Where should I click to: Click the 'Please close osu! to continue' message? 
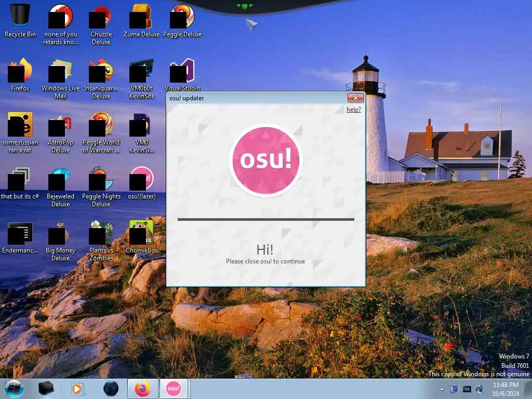pyautogui.click(x=265, y=261)
